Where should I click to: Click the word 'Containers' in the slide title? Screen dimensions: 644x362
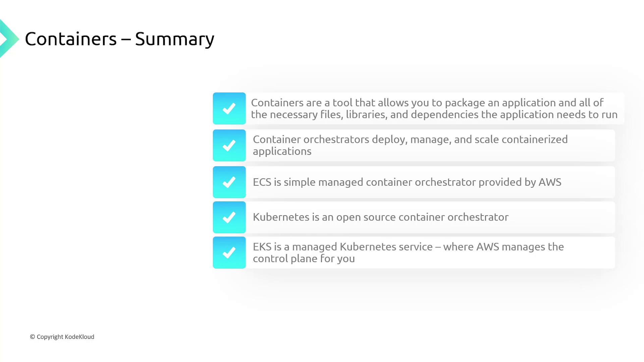(71, 39)
